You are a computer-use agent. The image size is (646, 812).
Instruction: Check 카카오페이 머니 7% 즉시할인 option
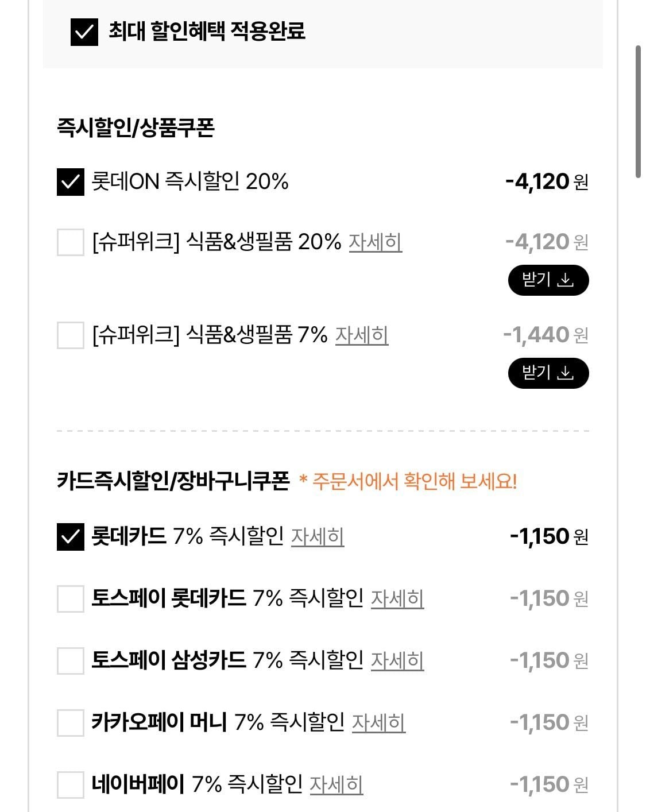click(71, 722)
